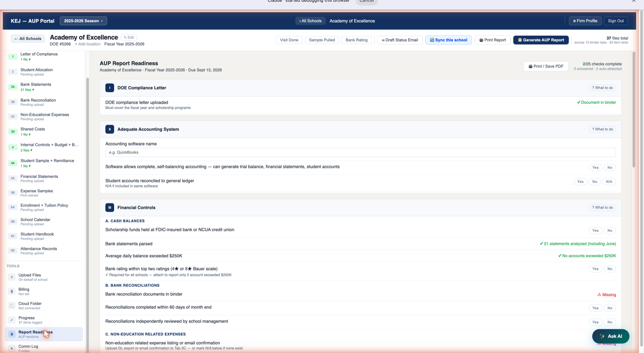
Task: Click the 3A badge beside Bank Statements
Action: [13, 87]
